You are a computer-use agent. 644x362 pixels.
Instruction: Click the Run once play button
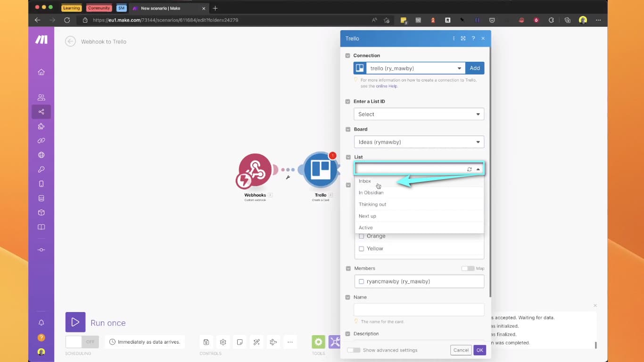(x=75, y=322)
